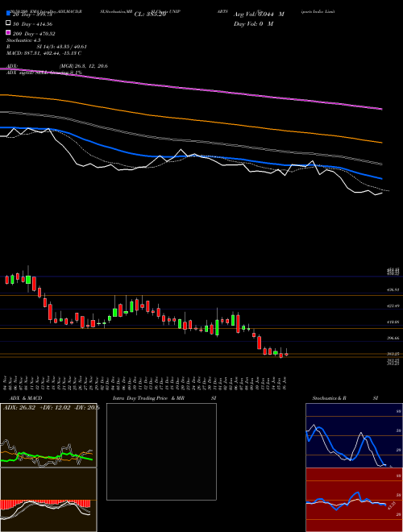Select the '50 Day - 414.56' label
403x532 pixels.
point(32,23)
